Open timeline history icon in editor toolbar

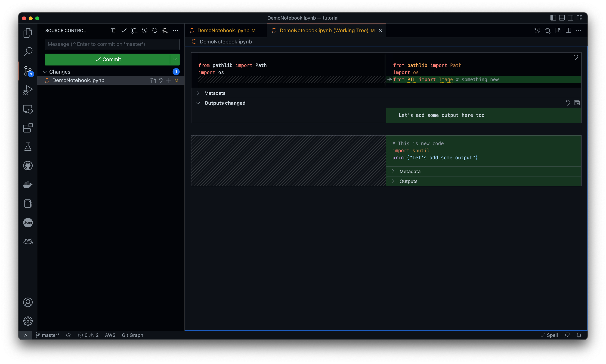coord(537,30)
